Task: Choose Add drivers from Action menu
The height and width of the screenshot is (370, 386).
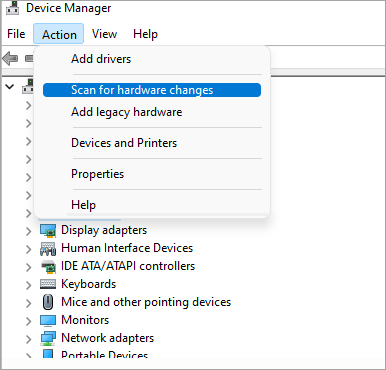Action: [152, 59]
